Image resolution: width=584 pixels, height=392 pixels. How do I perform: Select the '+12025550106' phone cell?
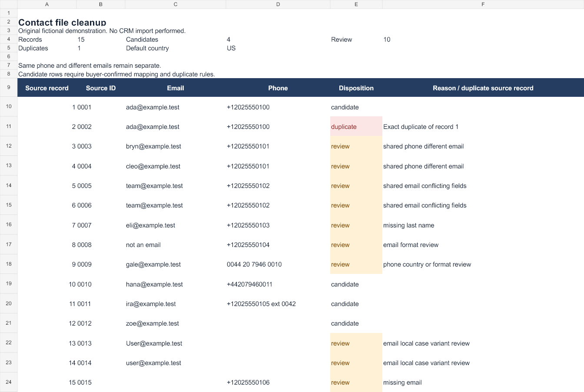[x=278, y=382]
